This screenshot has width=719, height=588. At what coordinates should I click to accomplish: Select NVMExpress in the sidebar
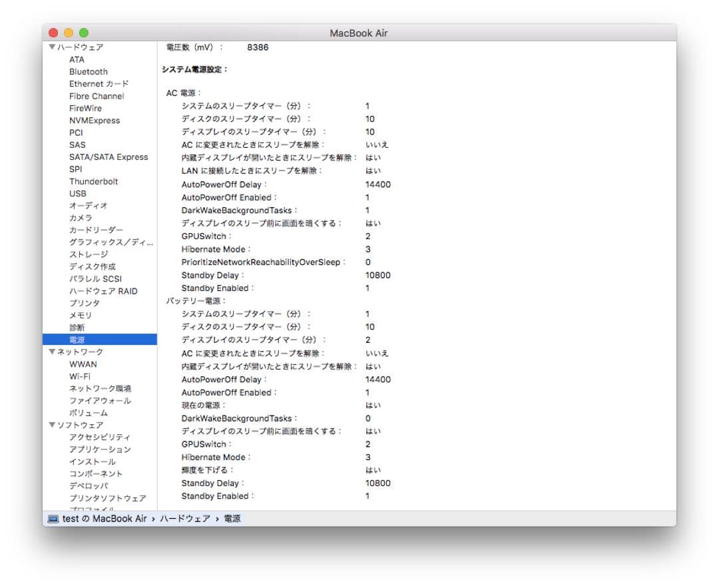click(x=93, y=120)
